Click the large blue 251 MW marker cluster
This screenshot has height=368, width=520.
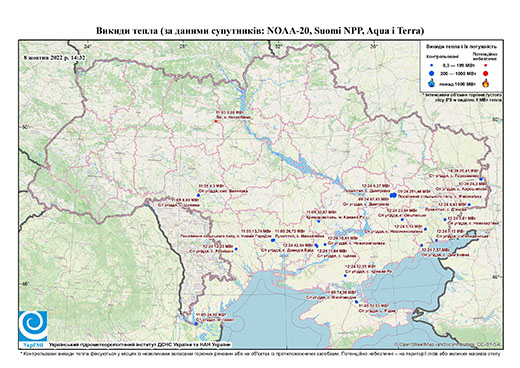click(x=393, y=195)
